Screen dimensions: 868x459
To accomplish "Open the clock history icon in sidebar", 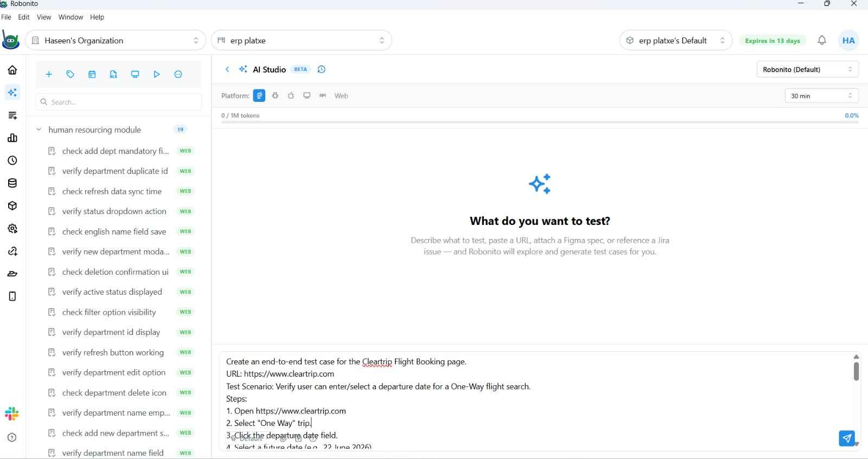I will 12,161.
